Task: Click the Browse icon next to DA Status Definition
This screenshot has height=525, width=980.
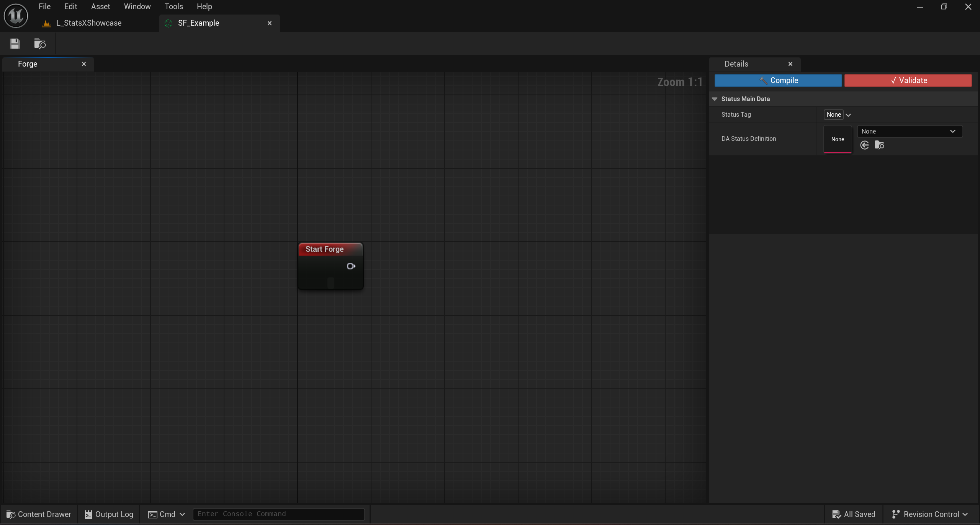Action: (x=879, y=145)
